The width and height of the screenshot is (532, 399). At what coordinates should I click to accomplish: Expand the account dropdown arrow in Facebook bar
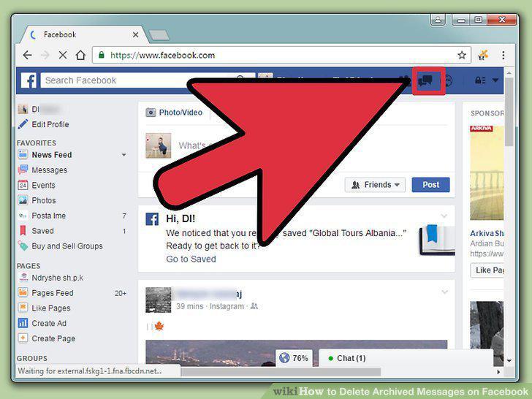pos(495,80)
